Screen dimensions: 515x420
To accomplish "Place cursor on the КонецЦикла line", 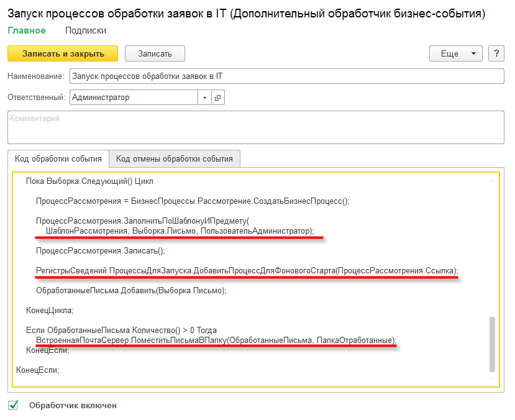I will [x=50, y=309].
